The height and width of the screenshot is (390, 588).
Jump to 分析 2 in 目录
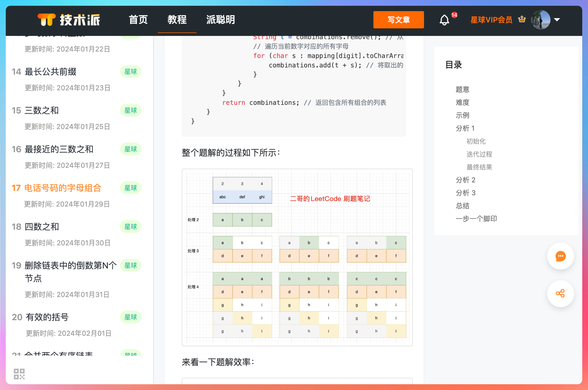pos(465,180)
